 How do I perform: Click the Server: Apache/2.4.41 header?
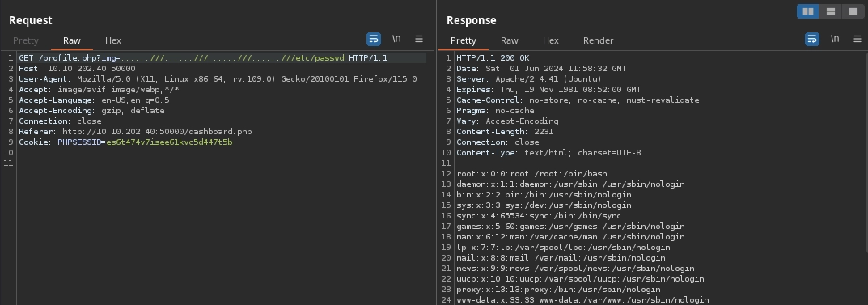(x=529, y=79)
